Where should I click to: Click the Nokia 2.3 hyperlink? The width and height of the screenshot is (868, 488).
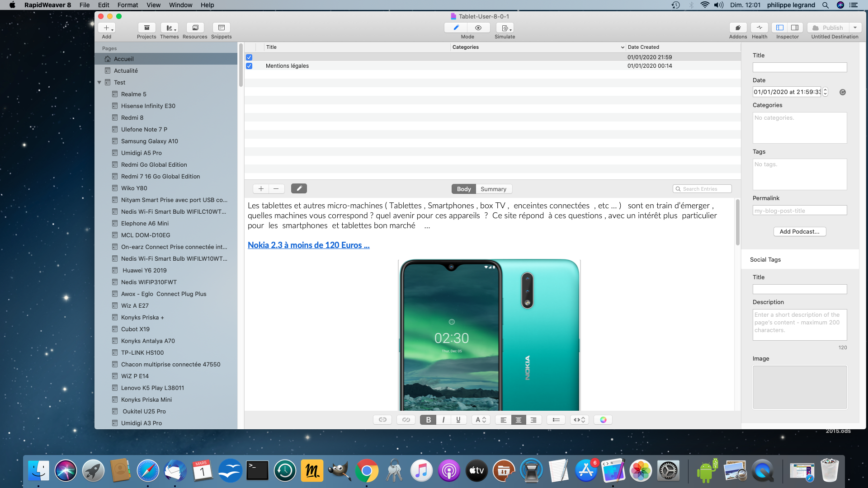click(308, 245)
